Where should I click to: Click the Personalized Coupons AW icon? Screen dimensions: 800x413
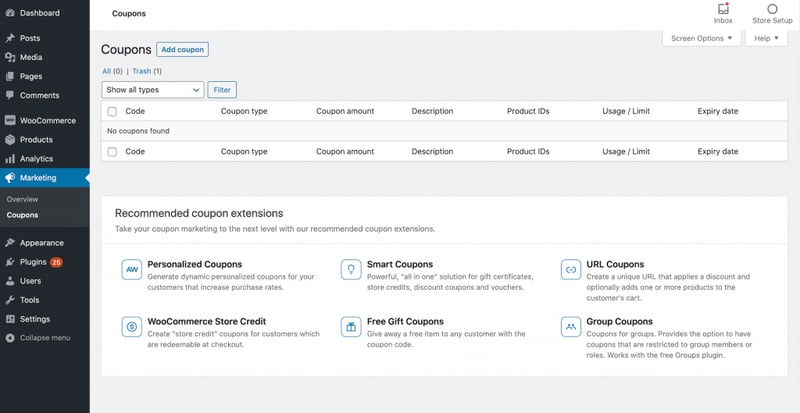[132, 270]
